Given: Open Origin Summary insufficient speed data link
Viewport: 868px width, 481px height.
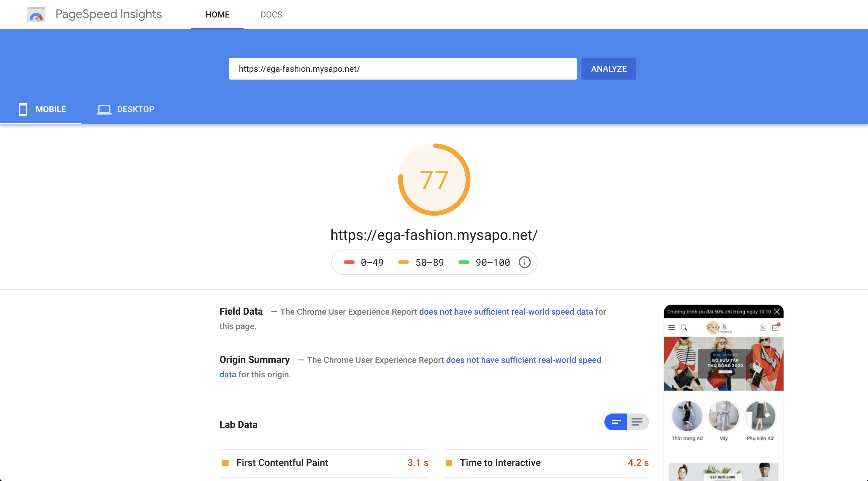Looking at the screenshot, I should coord(523,360).
